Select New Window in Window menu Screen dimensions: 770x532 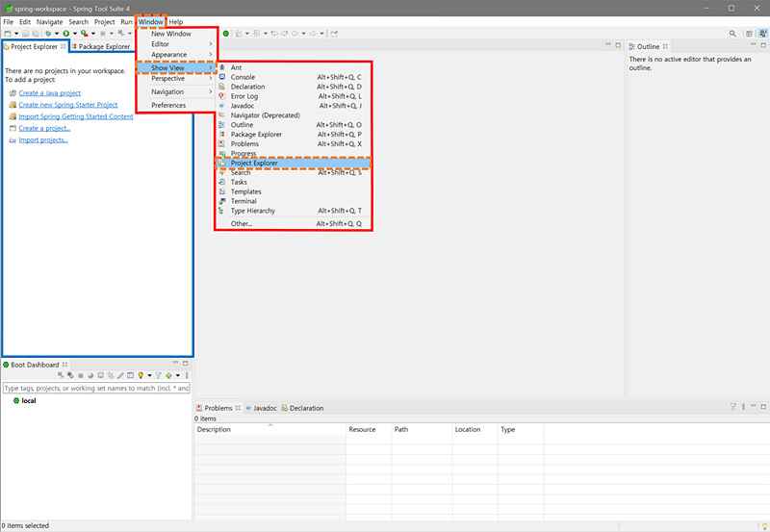click(x=176, y=34)
